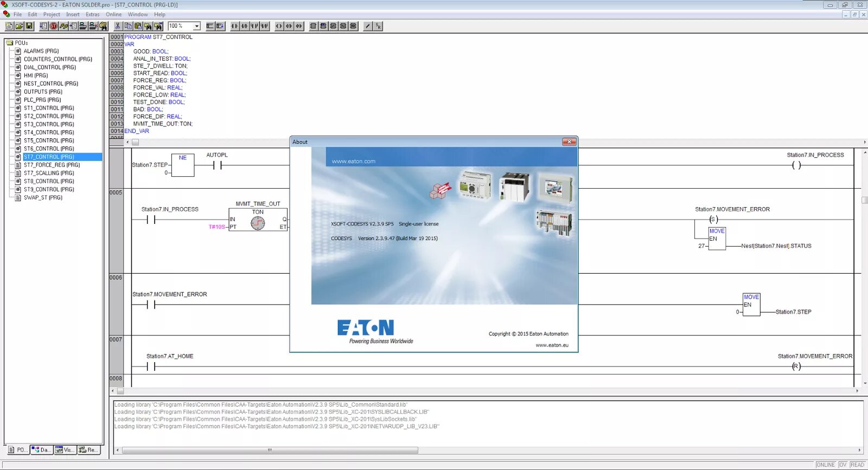Viewport: 868px width, 470px height.
Task: Select the Reset coil tool
Action: click(299, 26)
